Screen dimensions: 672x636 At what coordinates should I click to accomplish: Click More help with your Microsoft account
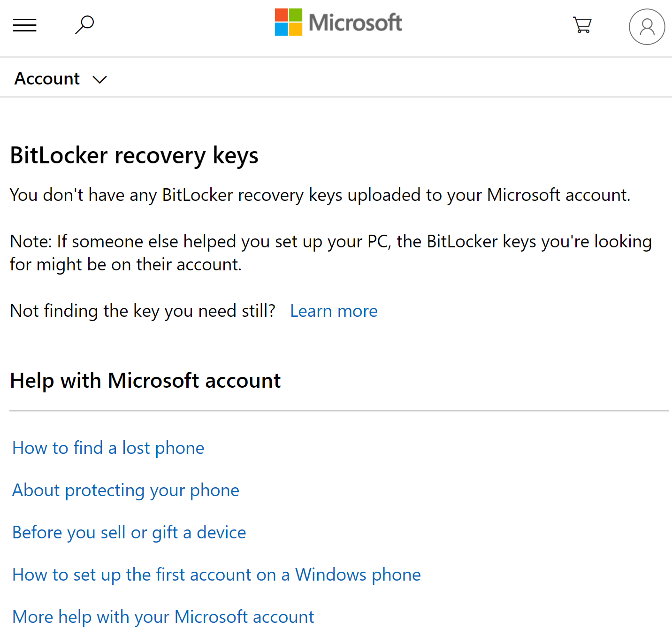point(163,616)
